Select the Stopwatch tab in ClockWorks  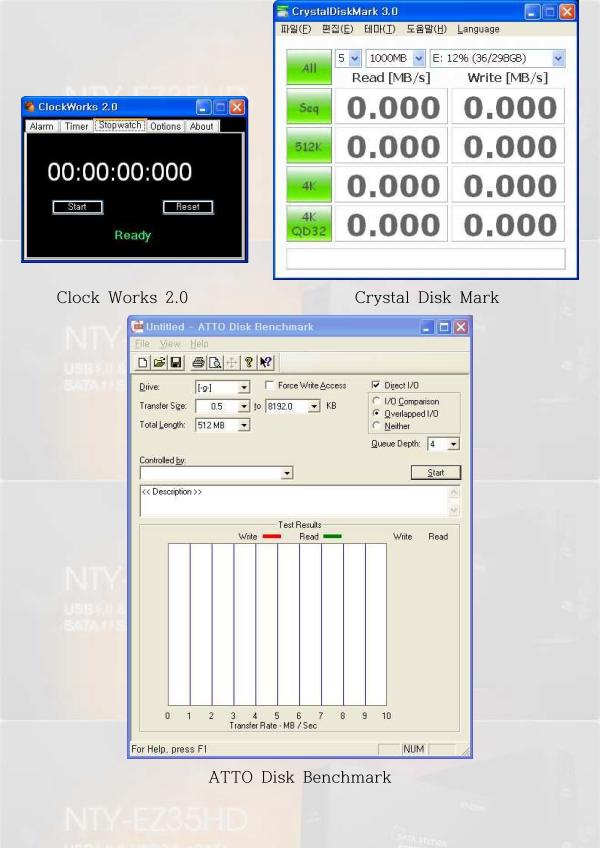120,125
